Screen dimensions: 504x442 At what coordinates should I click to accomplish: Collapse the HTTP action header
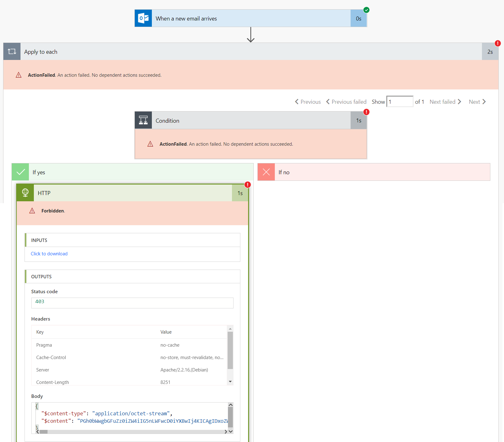(133, 193)
